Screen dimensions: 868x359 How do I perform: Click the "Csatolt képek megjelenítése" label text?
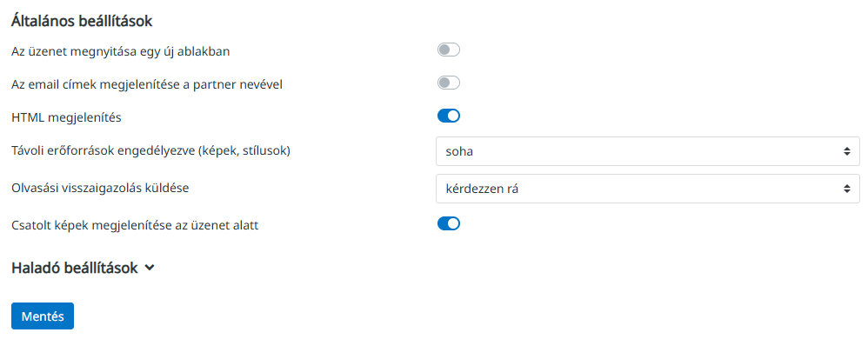click(135, 225)
